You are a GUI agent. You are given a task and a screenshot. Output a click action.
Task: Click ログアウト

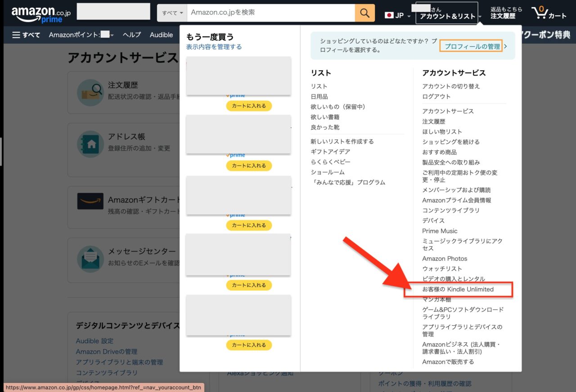pyautogui.click(x=436, y=97)
